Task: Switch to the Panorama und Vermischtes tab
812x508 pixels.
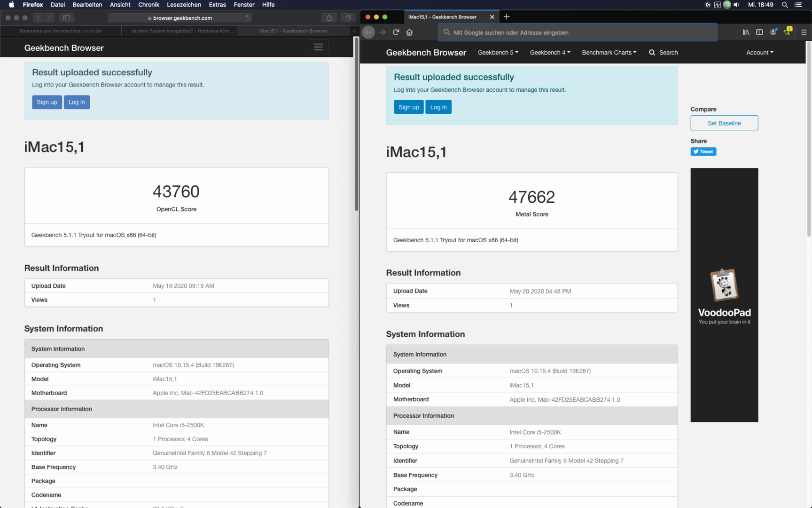Action: pyautogui.click(x=61, y=31)
